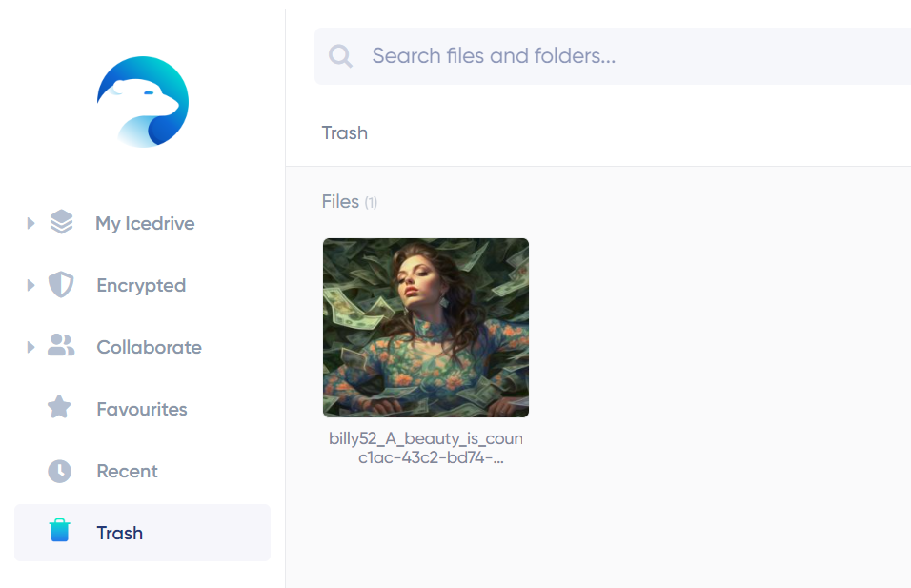This screenshot has height=588, width=911.
Task: Click the billy52_A_beauty_is_coun file name
Action: pos(426,448)
